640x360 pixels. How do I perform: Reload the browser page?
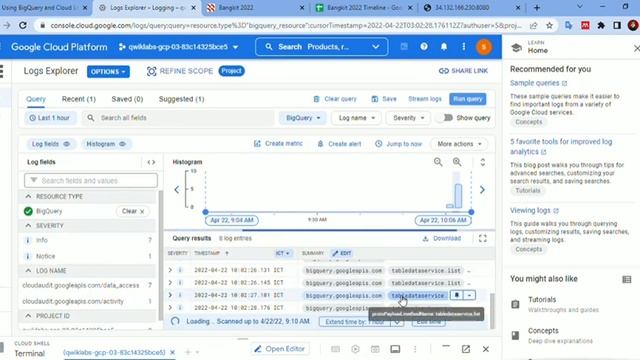click(x=23, y=26)
